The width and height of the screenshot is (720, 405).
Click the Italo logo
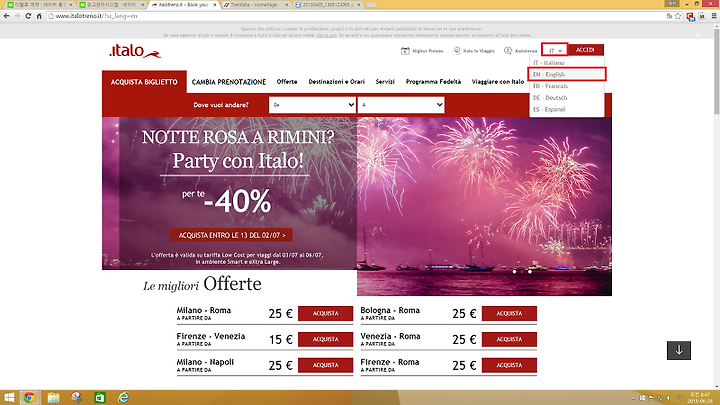click(135, 51)
